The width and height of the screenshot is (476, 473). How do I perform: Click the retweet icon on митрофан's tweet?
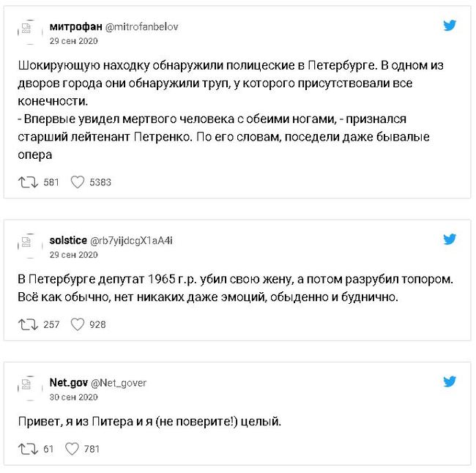point(29,182)
